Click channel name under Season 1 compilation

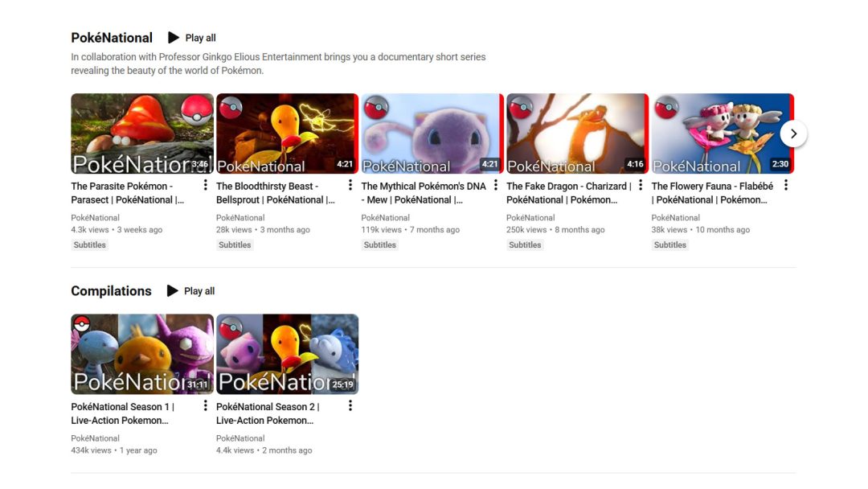point(95,438)
